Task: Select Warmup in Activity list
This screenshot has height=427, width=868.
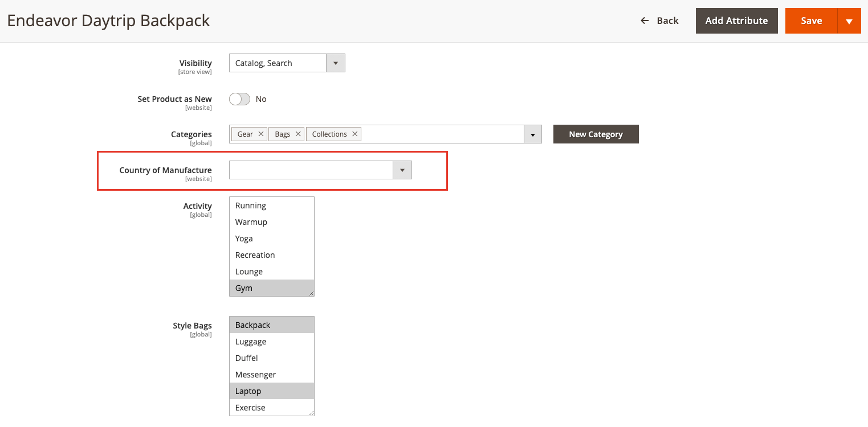Action: click(272, 222)
